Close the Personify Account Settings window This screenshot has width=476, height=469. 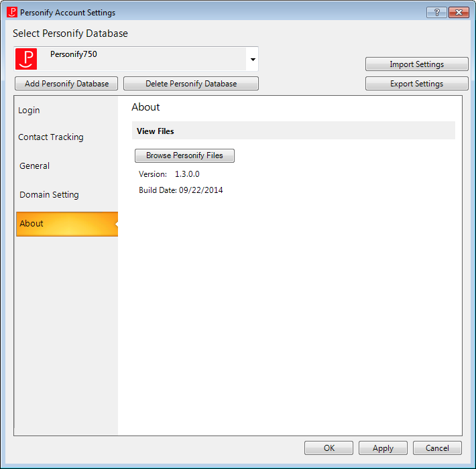point(459,13)
